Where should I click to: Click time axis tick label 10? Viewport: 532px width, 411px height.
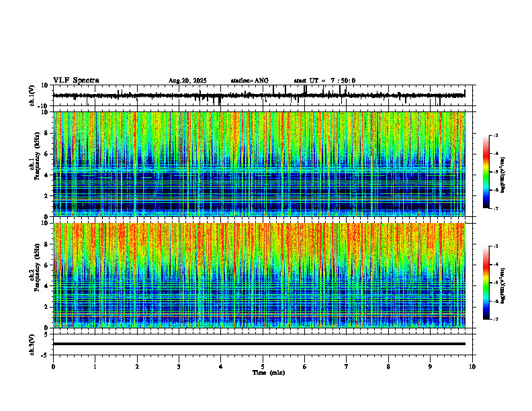tap(472, 367)
